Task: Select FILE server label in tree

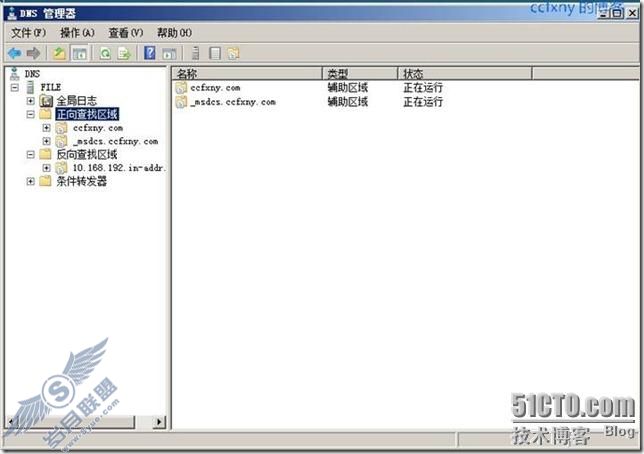Action: point(51,87)
